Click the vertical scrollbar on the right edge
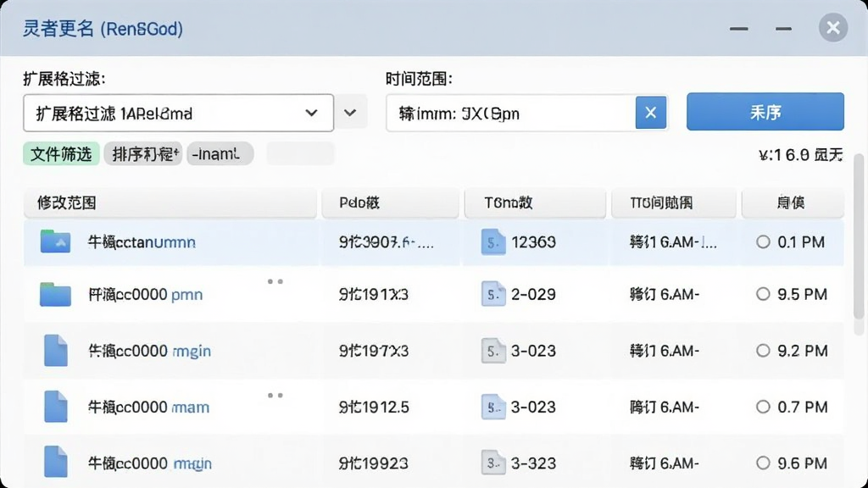This screenshot has width=868, height=488. (860, 238)
